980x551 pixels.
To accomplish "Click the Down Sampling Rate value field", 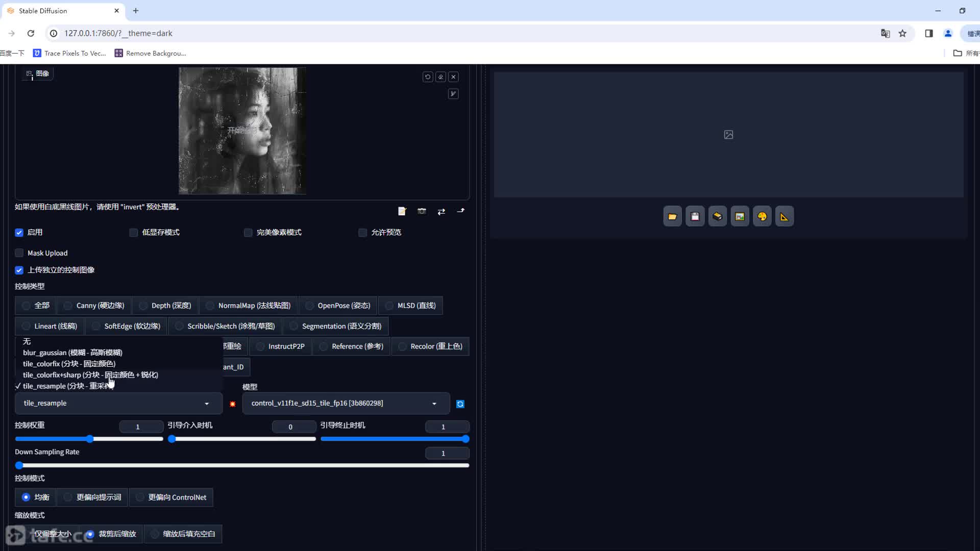I will [x=447, y=454].
